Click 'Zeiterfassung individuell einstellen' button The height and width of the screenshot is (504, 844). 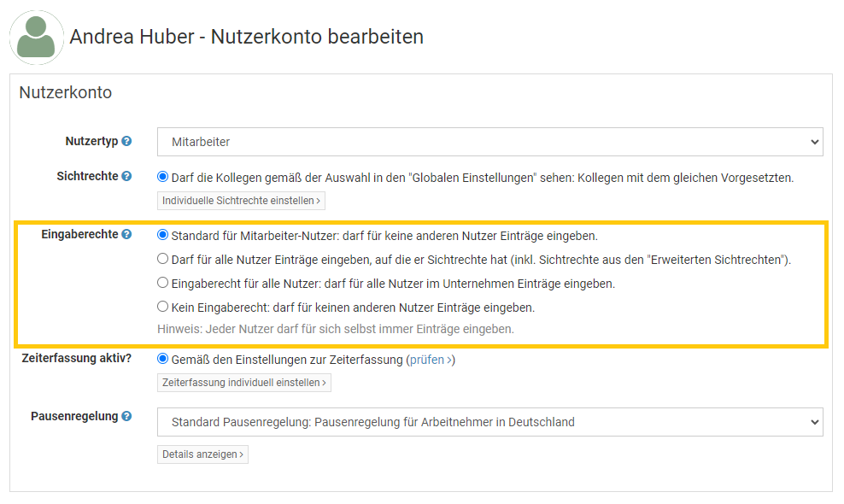243,383
